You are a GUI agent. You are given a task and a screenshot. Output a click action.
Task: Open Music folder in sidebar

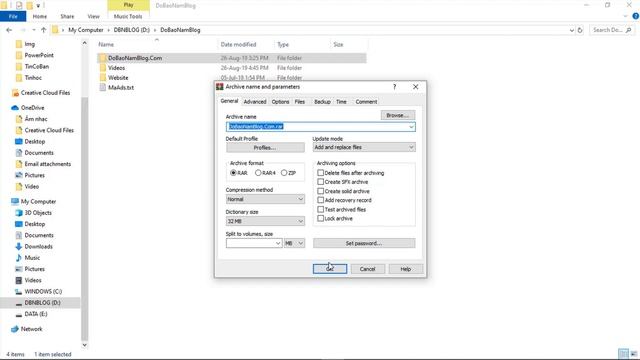click(x=32, y=258)
